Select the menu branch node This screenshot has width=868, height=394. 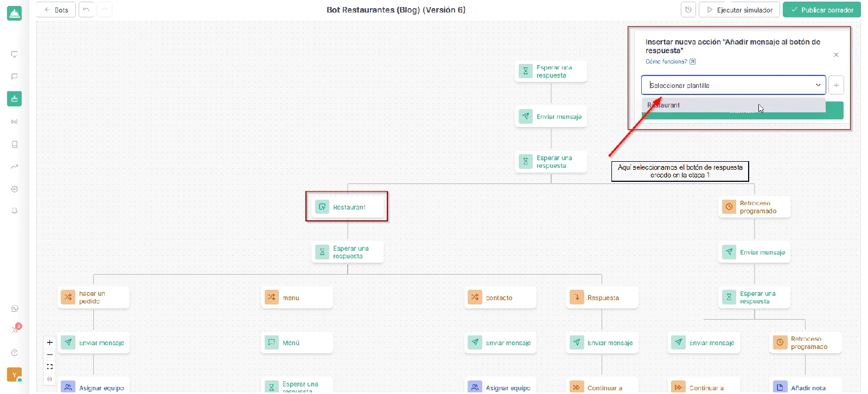point(297,297)
